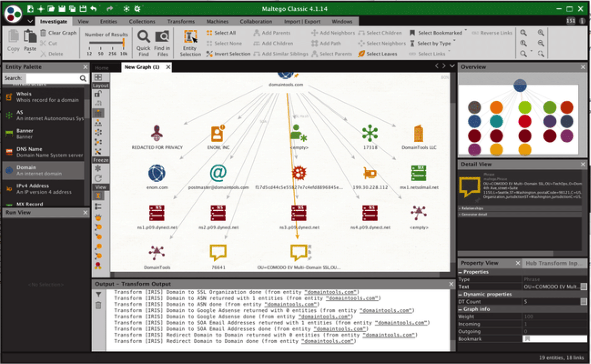
Task: Click the postmaster@domaintools.com email entity
Action: (218, 173)
